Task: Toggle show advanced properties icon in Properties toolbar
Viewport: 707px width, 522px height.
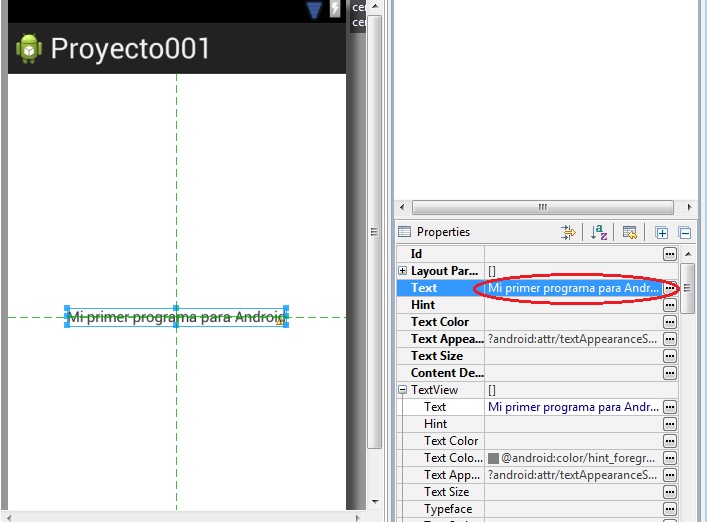Action: coord(568,233)
